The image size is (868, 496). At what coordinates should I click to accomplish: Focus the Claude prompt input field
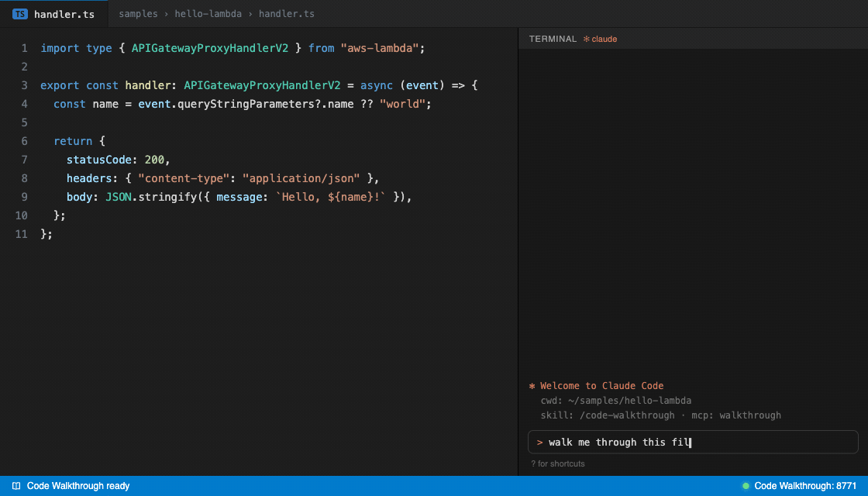[x=693, y=442]
